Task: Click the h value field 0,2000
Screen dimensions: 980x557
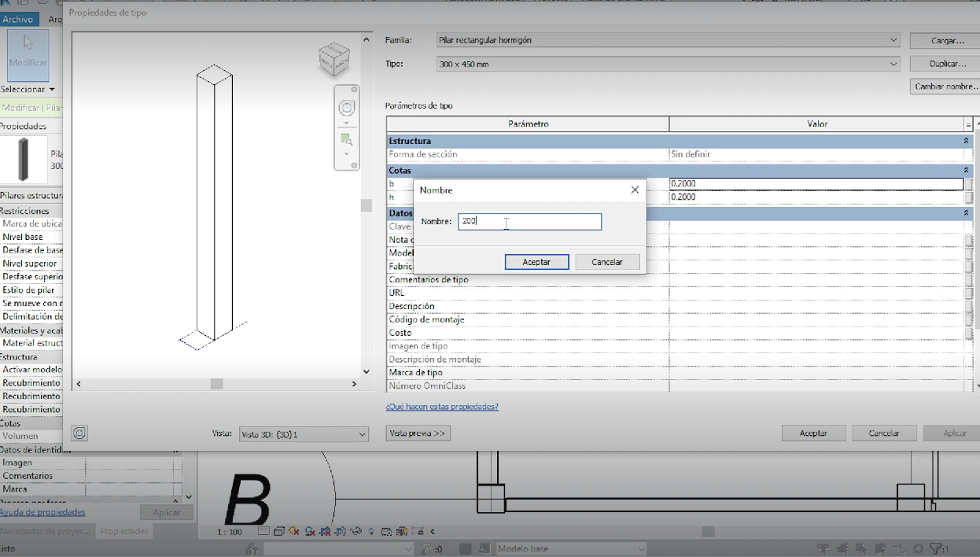Action: [x=816, y=197]
